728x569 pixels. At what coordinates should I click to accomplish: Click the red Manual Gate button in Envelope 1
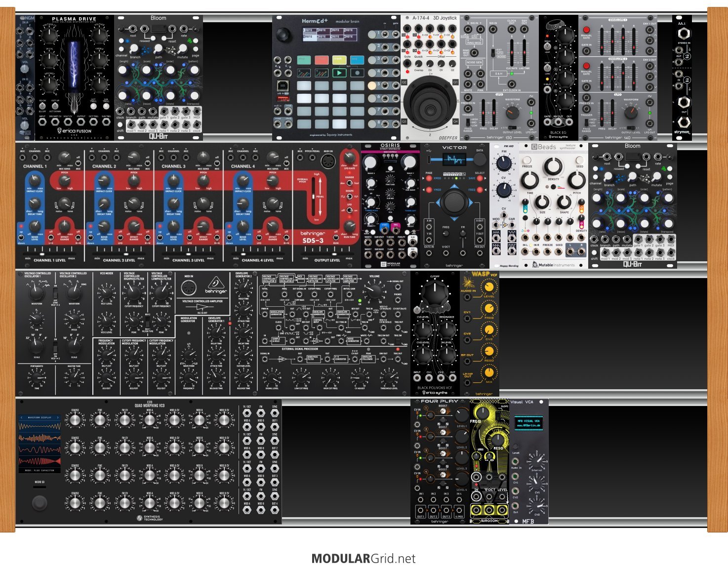pyautogui.click(x=586, y=30)
